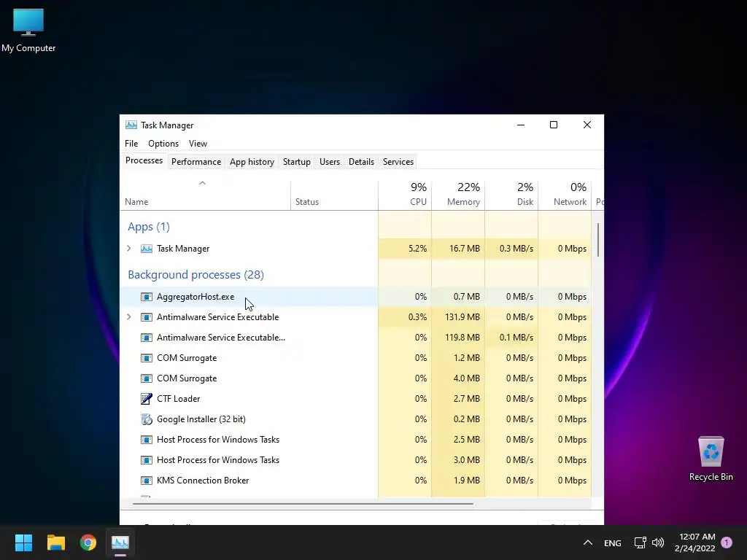Viewport: 747px width, 560px height.
Task: Open the File menu
Action: tap(131, 144)
